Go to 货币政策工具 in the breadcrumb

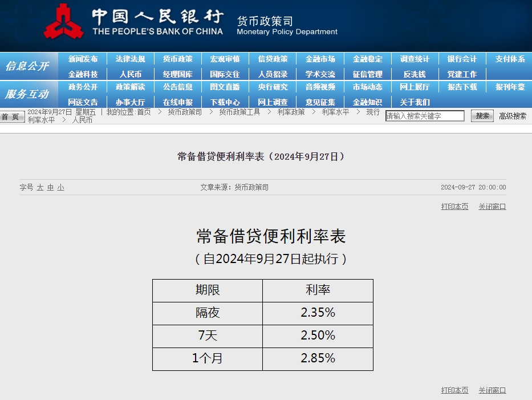point(239,112)
